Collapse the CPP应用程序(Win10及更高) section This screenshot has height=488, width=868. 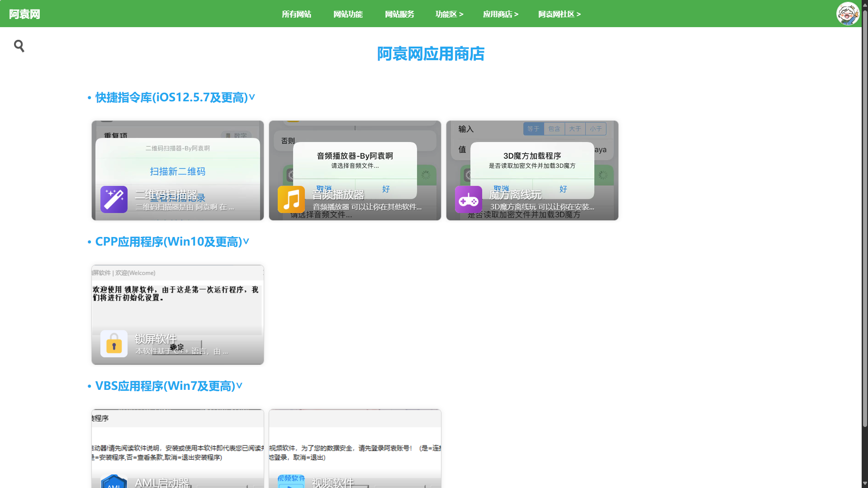click(172, 242)
